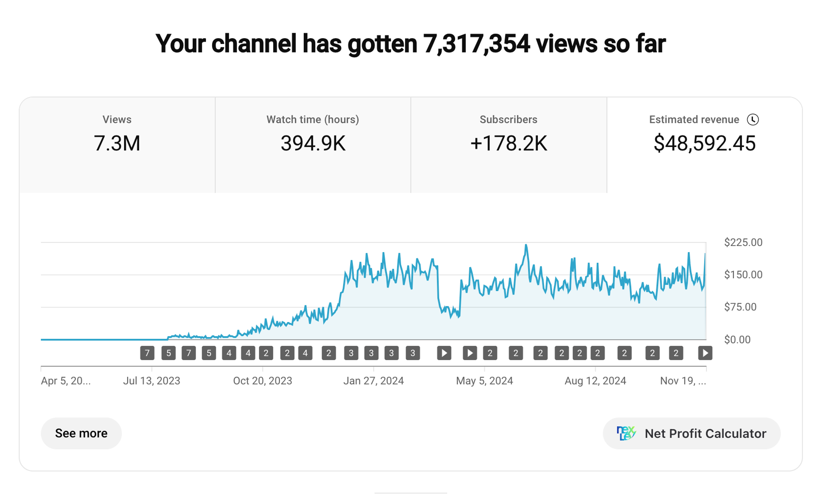Click the second play marker before May 5, 2024
The width and height of the screenshot is (838, 504).
469,353
